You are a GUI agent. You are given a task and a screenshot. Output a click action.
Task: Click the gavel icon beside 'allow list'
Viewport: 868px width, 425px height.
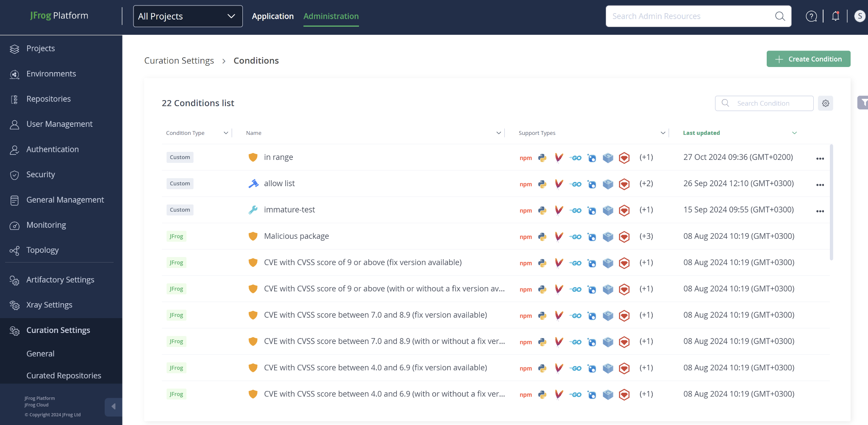coord(253,184)
